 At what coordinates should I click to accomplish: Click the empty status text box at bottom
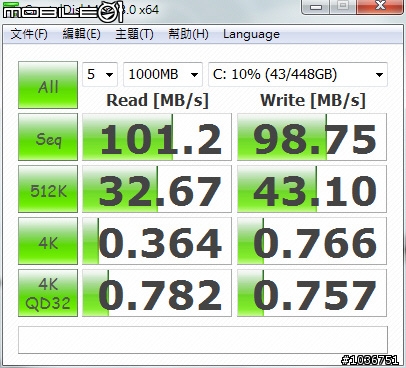click(203, 340)
